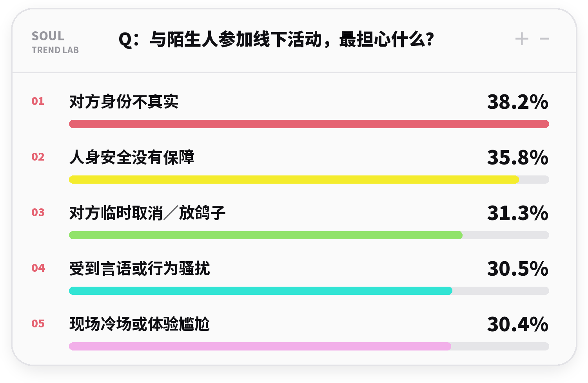Click the 38.2% percentage value
This screenshot has height=383, width=588.
point(518,102)
